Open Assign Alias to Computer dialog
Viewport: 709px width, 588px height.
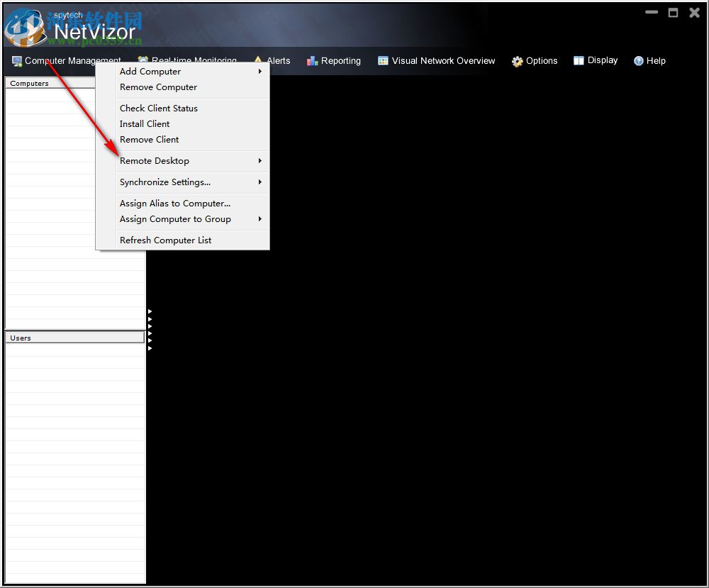[174, 203]
